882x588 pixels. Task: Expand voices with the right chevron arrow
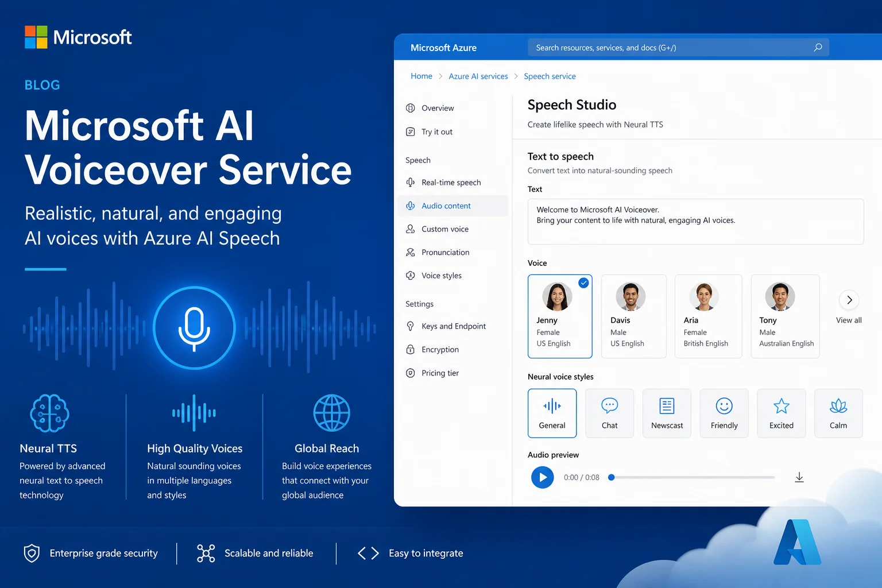coord(849,300)
